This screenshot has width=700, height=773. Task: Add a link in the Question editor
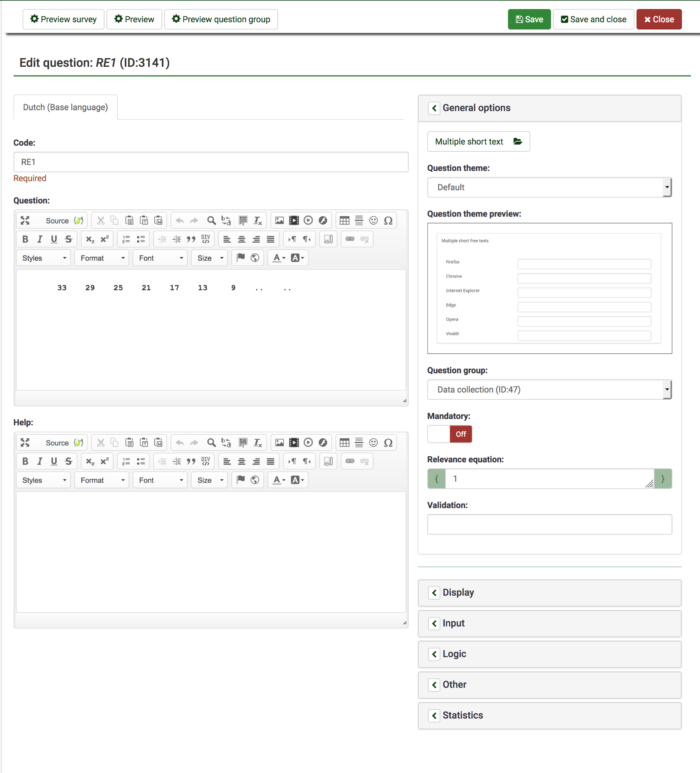350,239
